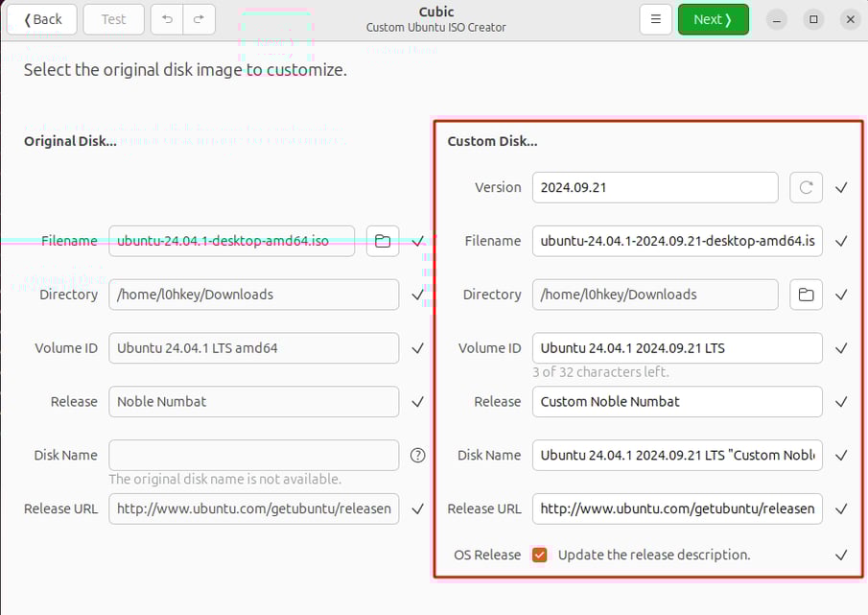Click checkmark beside original Release URL
868x615 pixels.
417,509
